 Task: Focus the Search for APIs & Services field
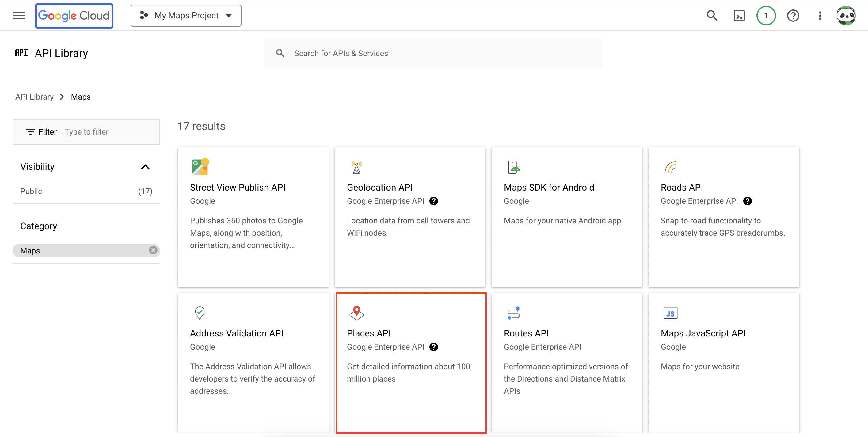coord(433,53)
